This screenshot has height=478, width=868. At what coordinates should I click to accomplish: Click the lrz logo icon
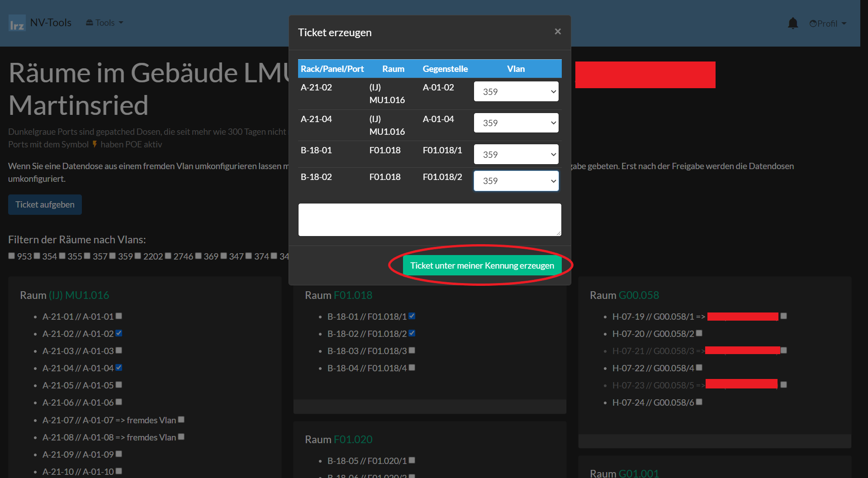coord(17,24)
